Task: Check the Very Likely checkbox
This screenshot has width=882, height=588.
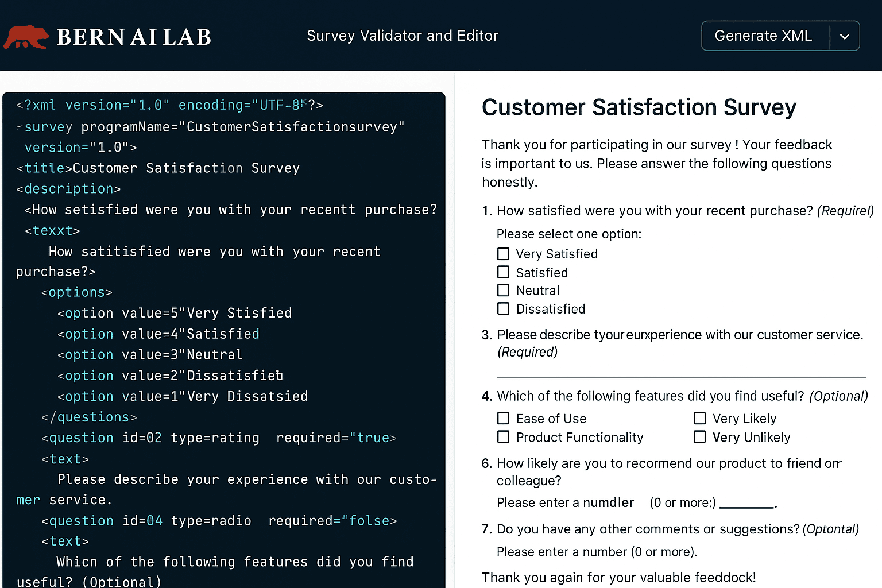Action: point(700,419)
